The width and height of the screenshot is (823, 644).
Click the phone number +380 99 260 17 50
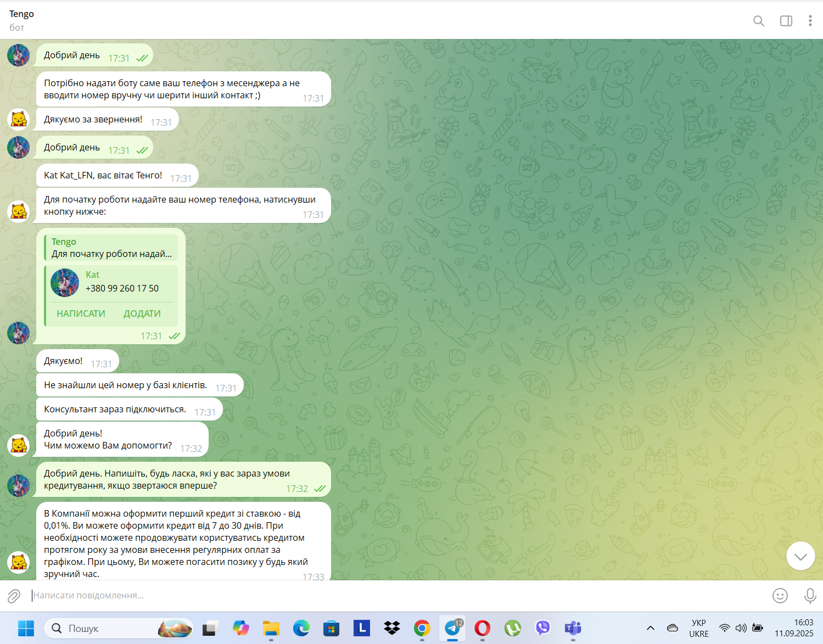(x=122, y=288)
